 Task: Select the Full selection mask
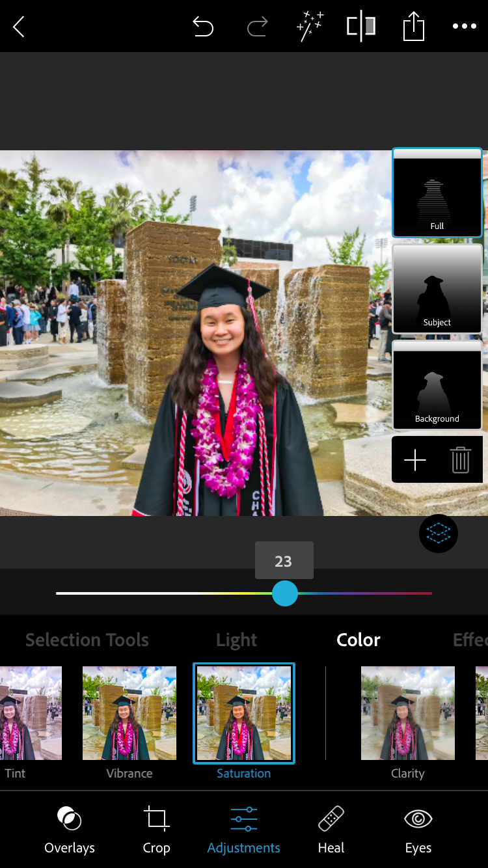pyautogui.click(x=437, y=193)
